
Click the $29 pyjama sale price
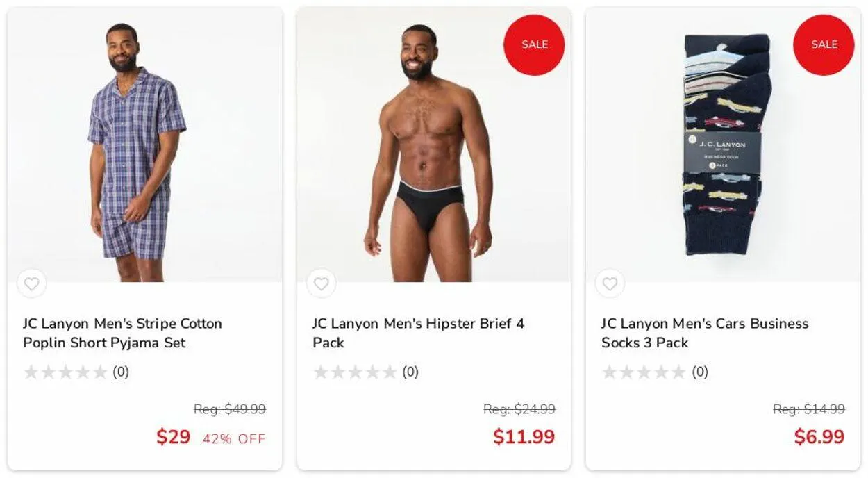[x=173, y=437]
